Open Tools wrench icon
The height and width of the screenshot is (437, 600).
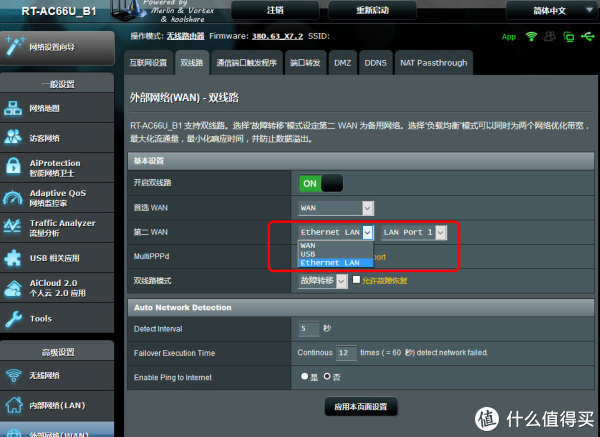[x=13, y=319]
